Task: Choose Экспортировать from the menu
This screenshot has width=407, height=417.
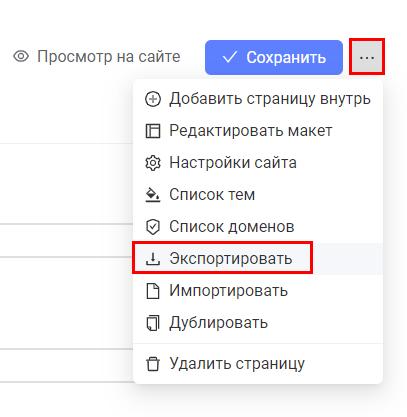Action: 258,259
